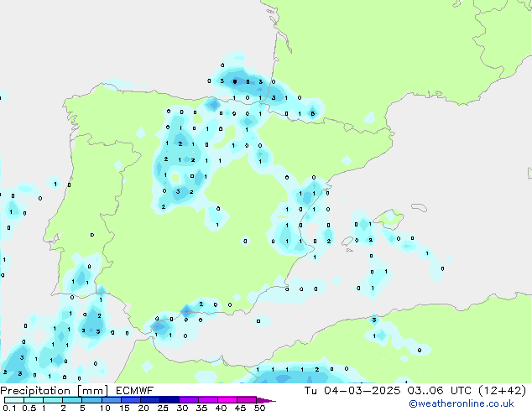Click the 1–2 mm legend color box
This screenshot has width=532, height=411.
(x=53, y=400)
